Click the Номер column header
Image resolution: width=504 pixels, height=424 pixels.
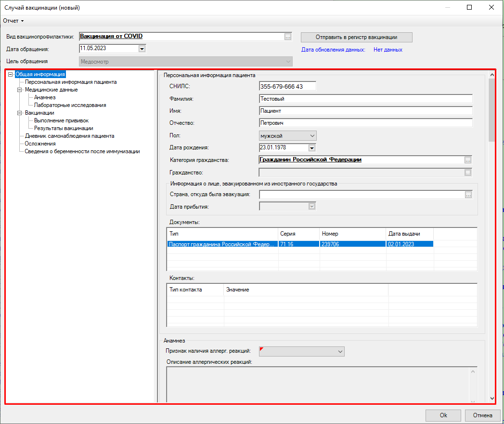pos(353,234)
